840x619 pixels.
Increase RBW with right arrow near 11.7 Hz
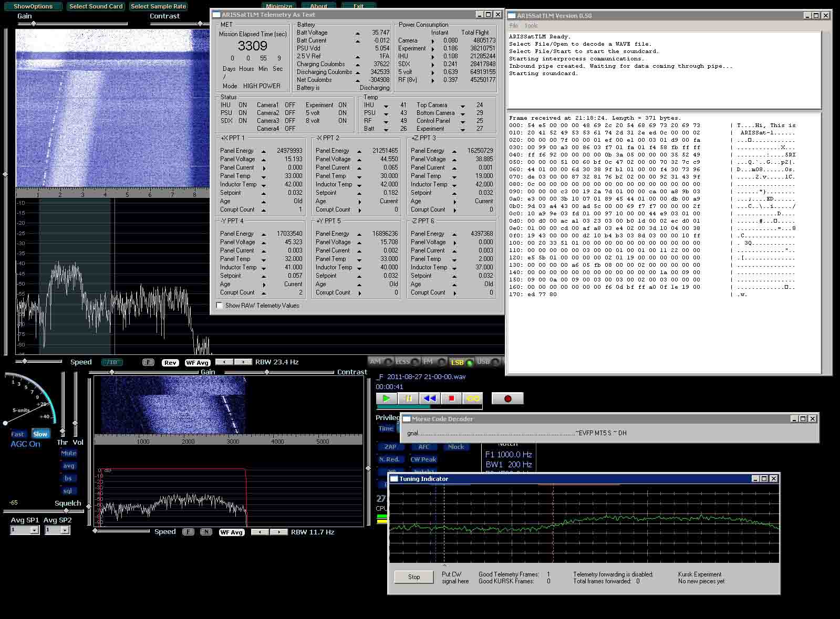(x=278, y=532)
